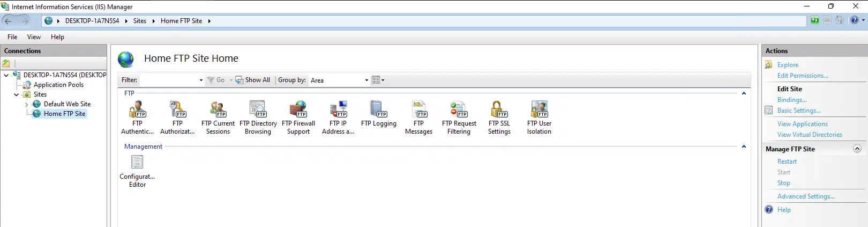
Task: Click the Go filter button
Action: tap(216, 80)
